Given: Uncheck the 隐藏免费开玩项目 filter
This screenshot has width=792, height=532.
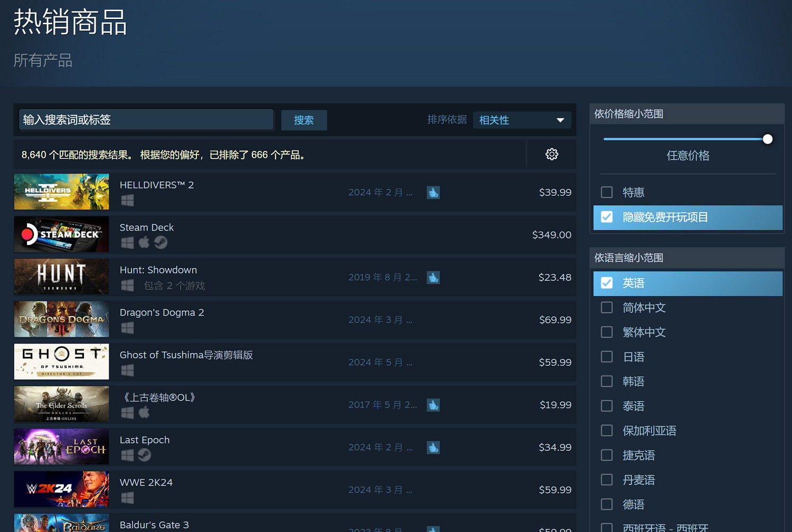Looking at the screenshot, I should tap(606, 217).
